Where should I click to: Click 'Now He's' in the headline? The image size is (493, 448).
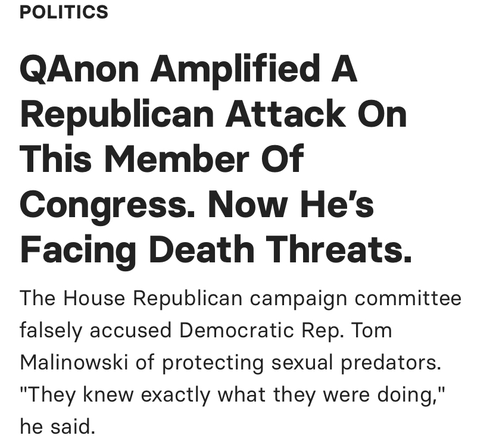click(x=291, y=205)
